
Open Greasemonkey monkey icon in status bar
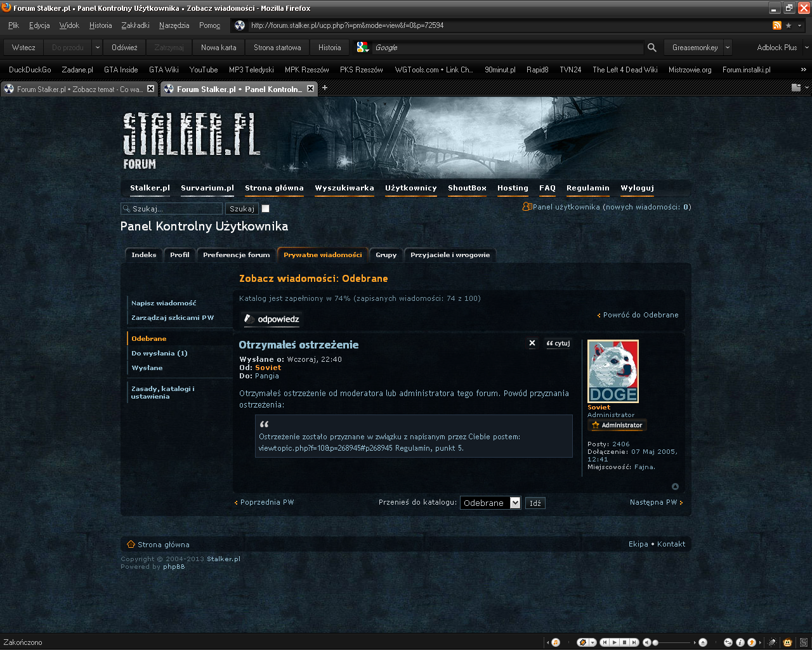[788, 642]
